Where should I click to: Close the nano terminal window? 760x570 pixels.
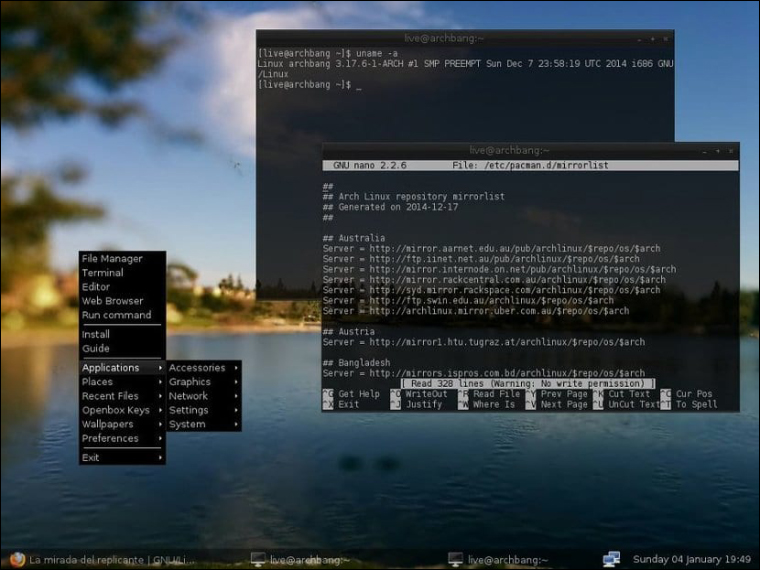click(x=731, y=151)
